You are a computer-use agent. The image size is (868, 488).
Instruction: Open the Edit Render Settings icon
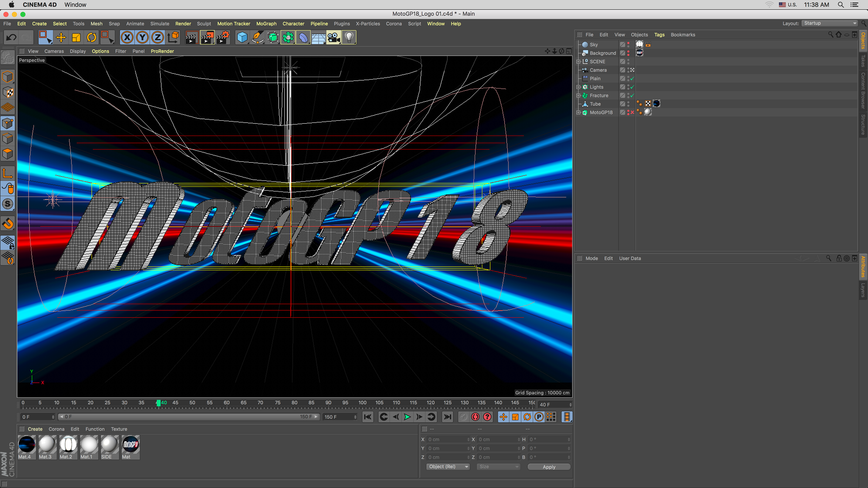point(223,37)
